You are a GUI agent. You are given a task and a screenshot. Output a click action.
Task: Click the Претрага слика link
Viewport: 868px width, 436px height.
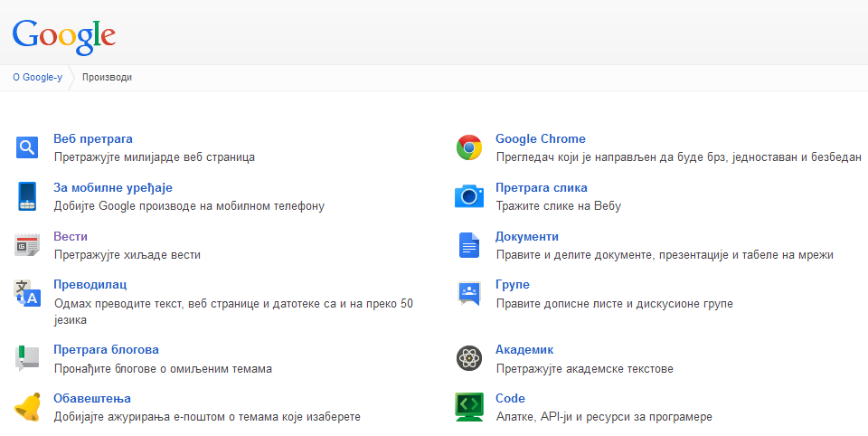click(x=542, y=188)
